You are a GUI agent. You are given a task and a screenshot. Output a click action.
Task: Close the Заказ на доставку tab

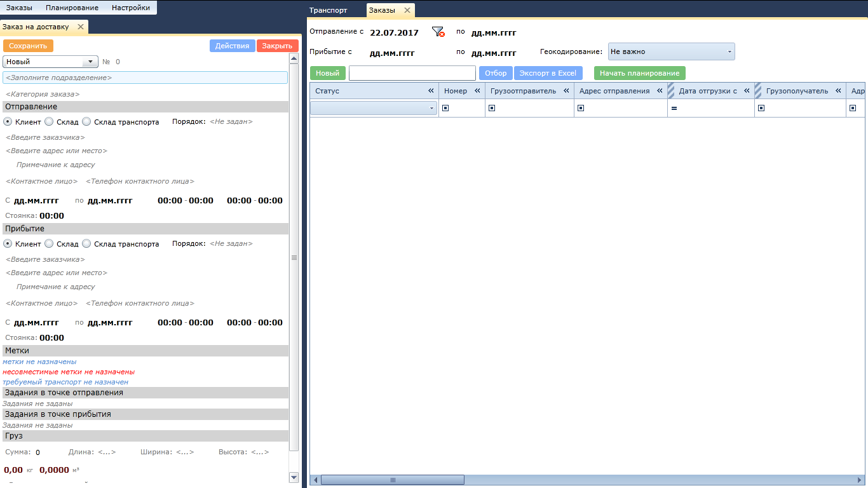[80, 27]
